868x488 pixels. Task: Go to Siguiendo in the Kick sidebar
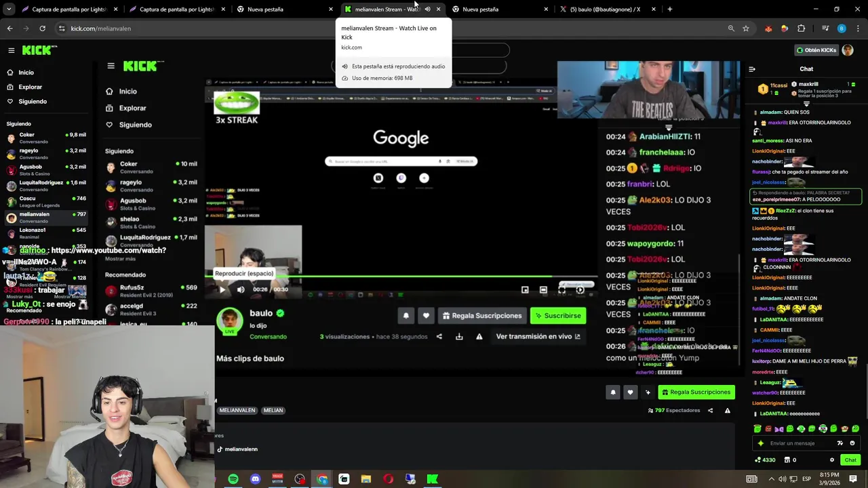coord(32,102)
